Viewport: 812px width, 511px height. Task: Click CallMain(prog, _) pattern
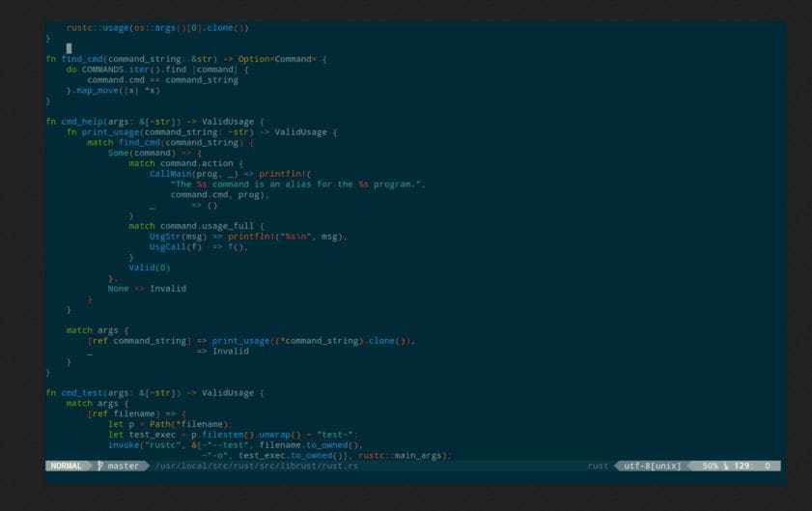pos(194,174)
